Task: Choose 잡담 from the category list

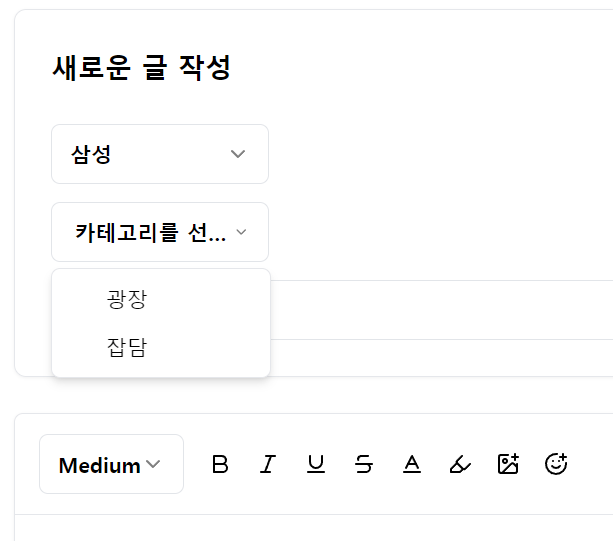Action: click(127, 348)
